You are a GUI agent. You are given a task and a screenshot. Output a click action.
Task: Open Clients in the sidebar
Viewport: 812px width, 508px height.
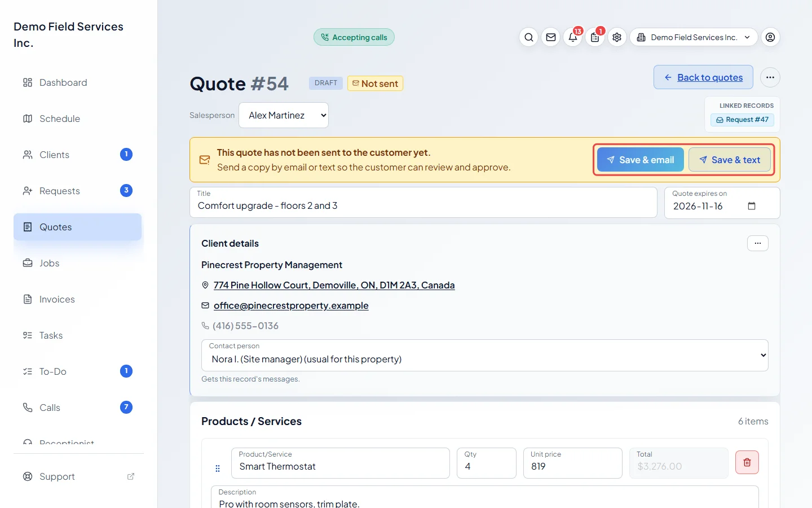click(78, 155)
